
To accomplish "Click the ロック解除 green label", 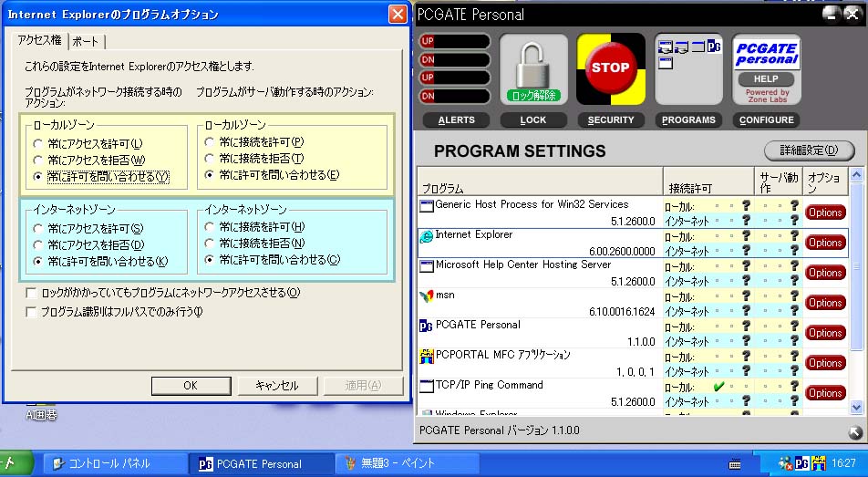I will click(x=533, y=95).
